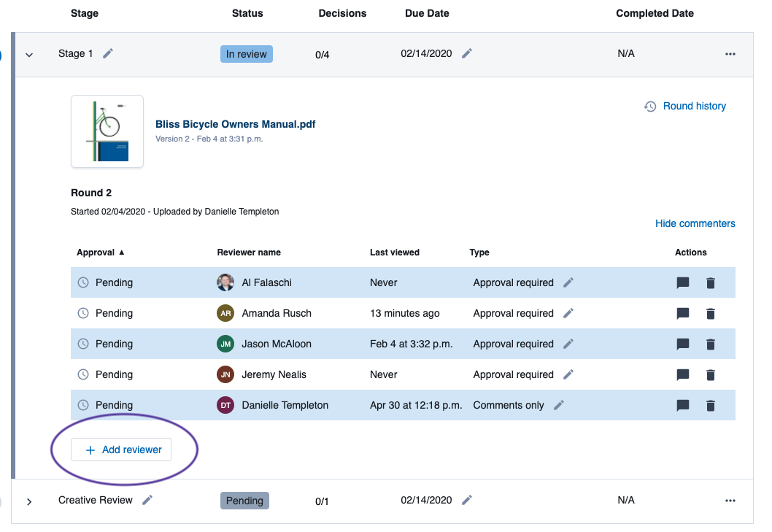Click the Reviewer name column header
This screenshot has width=772, height=532.
click(249, 252)
